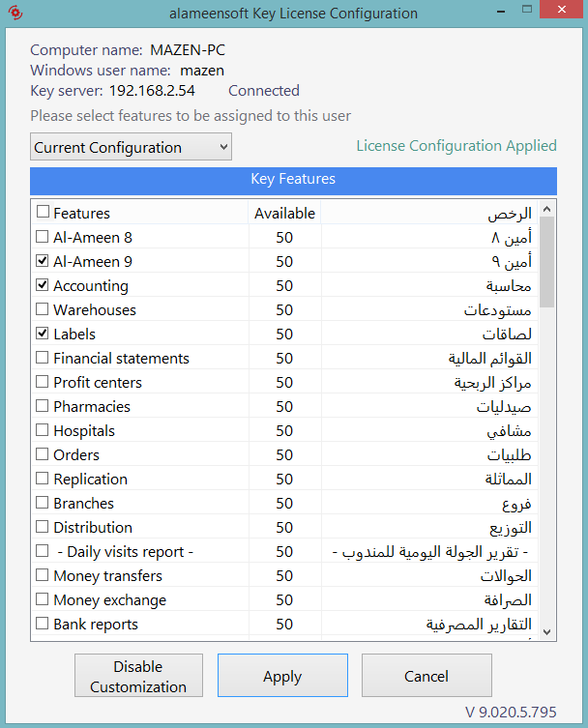Click the License Configuration Applied status text
This screenshot has height=728, width=588.
pyautogui.click(x=456, y=146)
